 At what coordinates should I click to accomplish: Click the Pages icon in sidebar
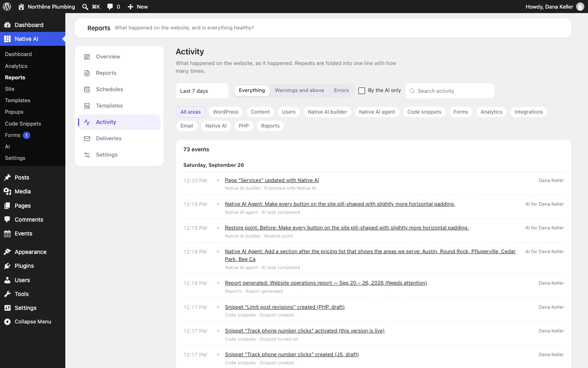[7, 206]
